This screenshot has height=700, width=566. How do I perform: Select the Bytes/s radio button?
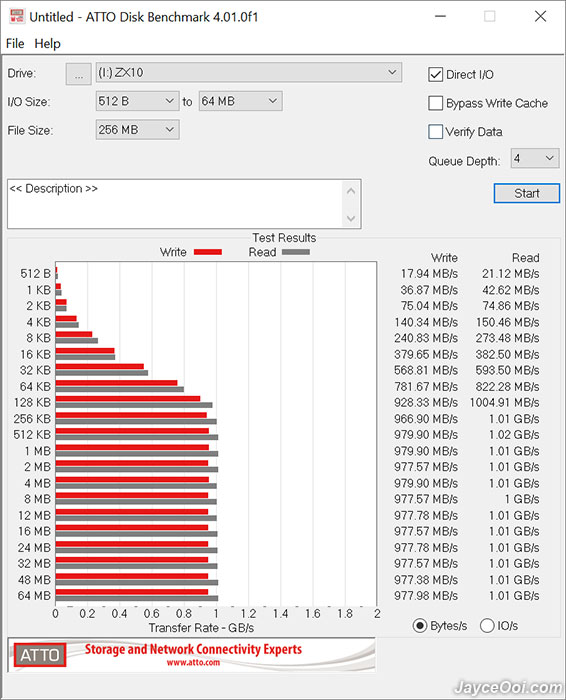click(420, 625)
